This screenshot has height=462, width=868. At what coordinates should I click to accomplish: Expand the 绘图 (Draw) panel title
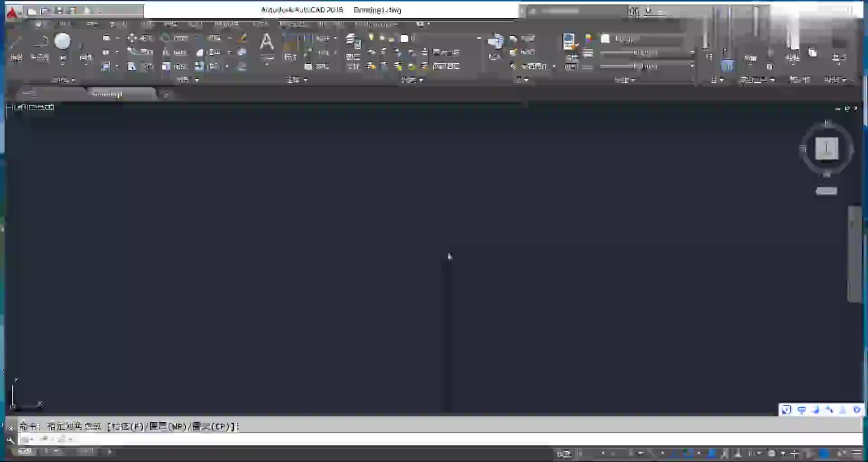[64, 80]
